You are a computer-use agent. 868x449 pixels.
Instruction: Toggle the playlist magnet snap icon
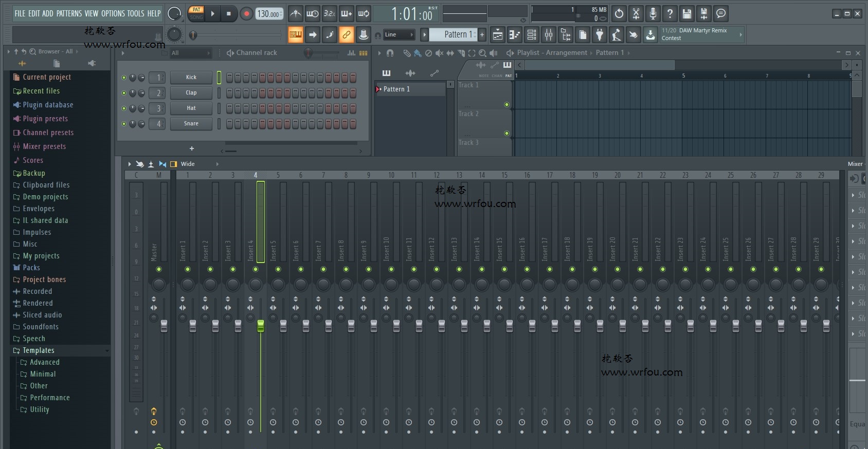pyautogui.click(x=390, y=53)
